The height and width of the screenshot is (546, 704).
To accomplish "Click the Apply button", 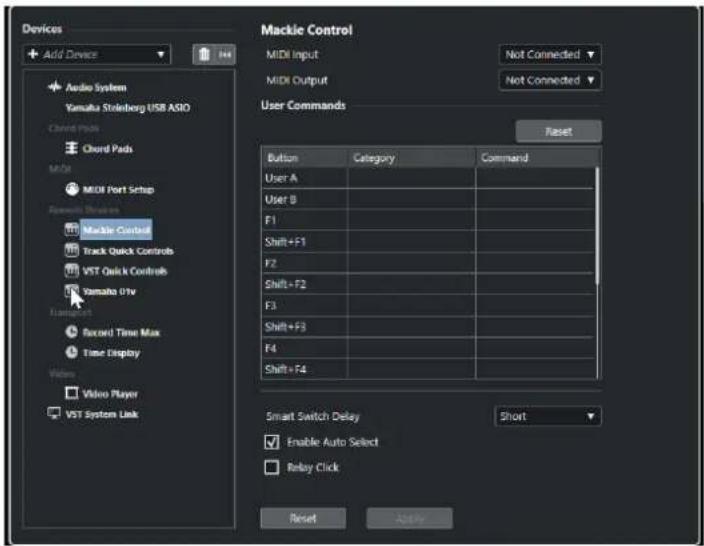I will click(409, 519).
